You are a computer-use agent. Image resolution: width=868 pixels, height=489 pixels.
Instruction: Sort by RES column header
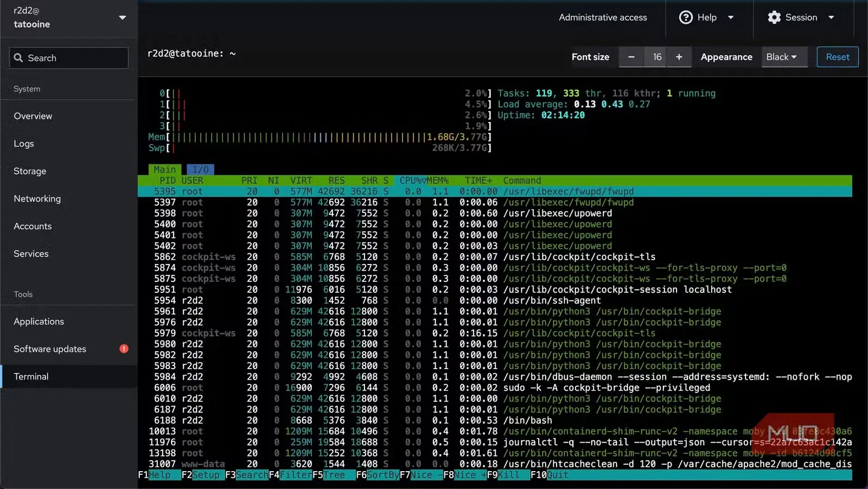[x=336, y=181]
